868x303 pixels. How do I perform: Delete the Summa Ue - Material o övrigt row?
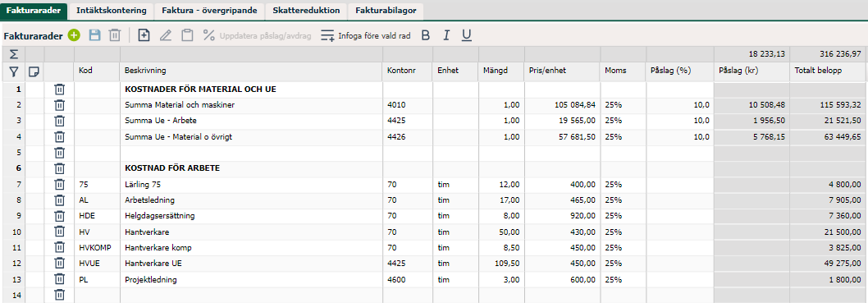(x=59, y=137)
